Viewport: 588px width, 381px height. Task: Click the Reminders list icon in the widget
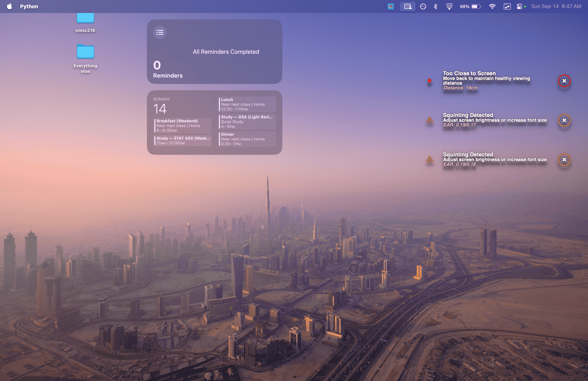160,32
